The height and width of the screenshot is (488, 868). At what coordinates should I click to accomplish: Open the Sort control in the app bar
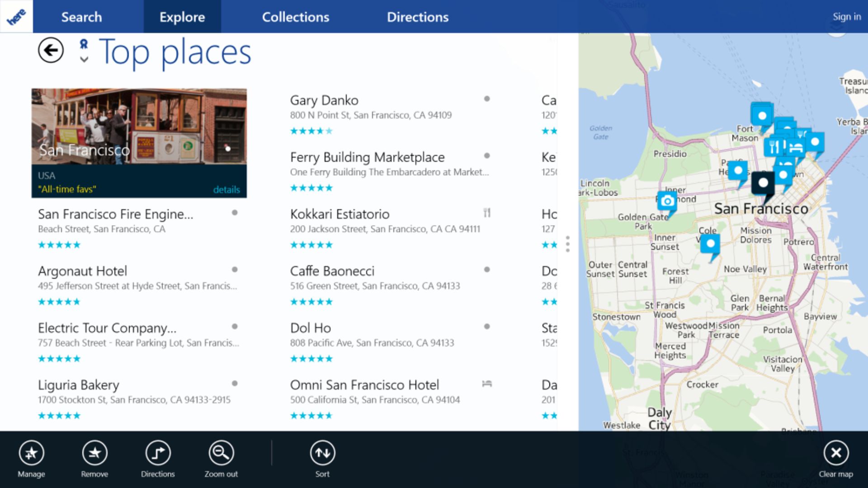[x=322, y=452]
